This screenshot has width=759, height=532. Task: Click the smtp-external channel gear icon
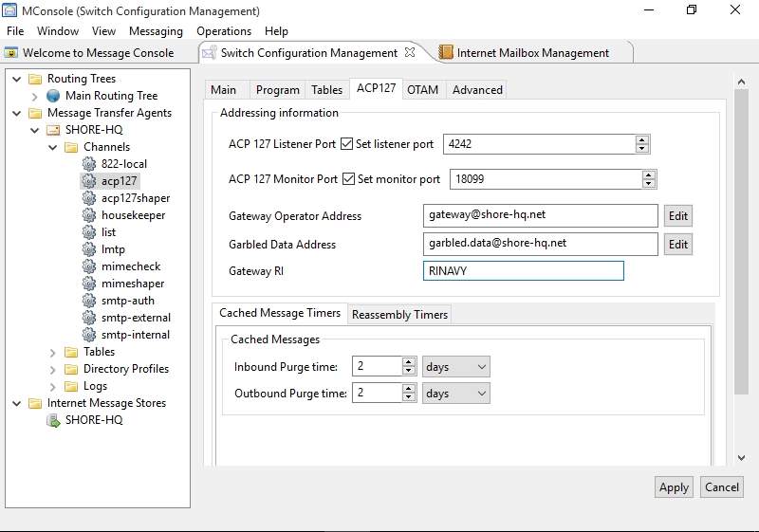tap(89, 318)
